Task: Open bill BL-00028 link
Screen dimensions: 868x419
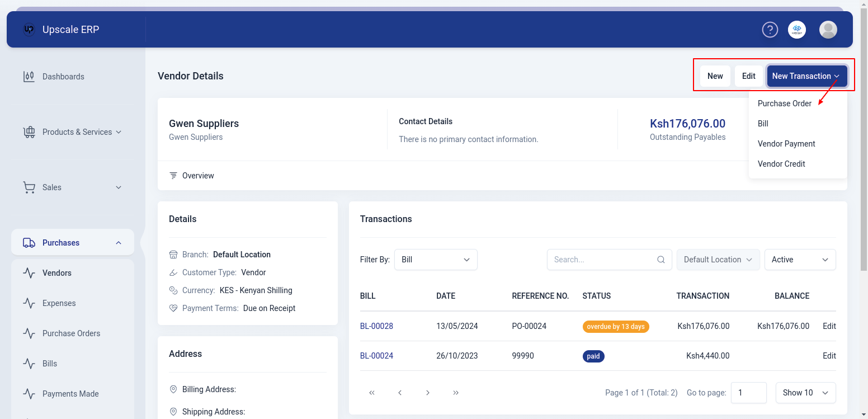Action: 376,326
